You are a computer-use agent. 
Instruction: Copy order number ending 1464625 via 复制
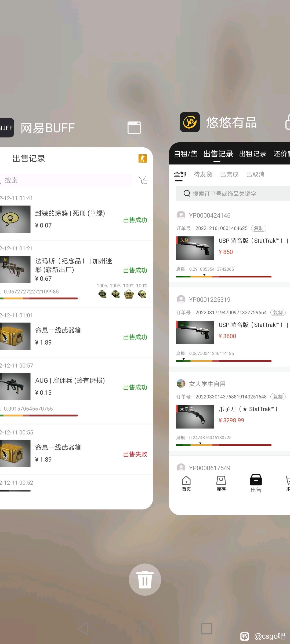pyautogui.click(x=259, y=228)
